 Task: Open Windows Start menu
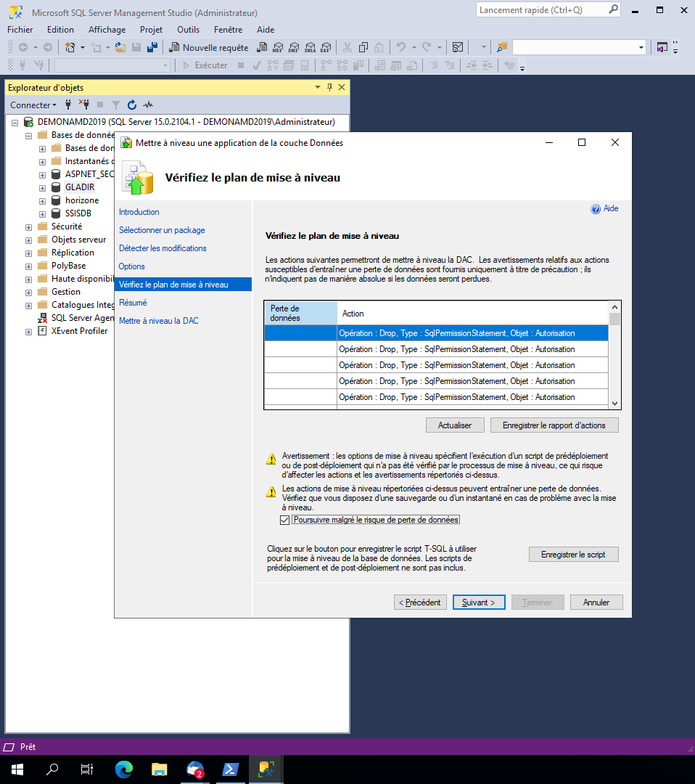coord(17,769)
